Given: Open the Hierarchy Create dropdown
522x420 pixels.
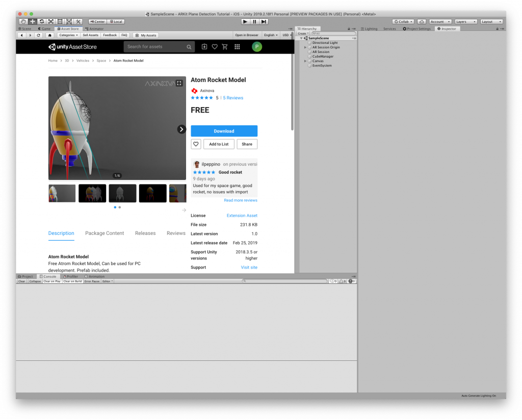Looking at the screenshot, I should point(303,34).
